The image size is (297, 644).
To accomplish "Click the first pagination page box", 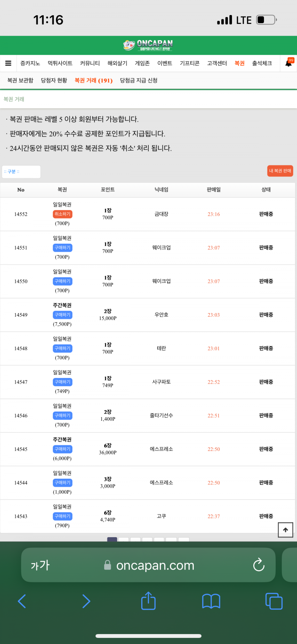I will coord(112,539).
